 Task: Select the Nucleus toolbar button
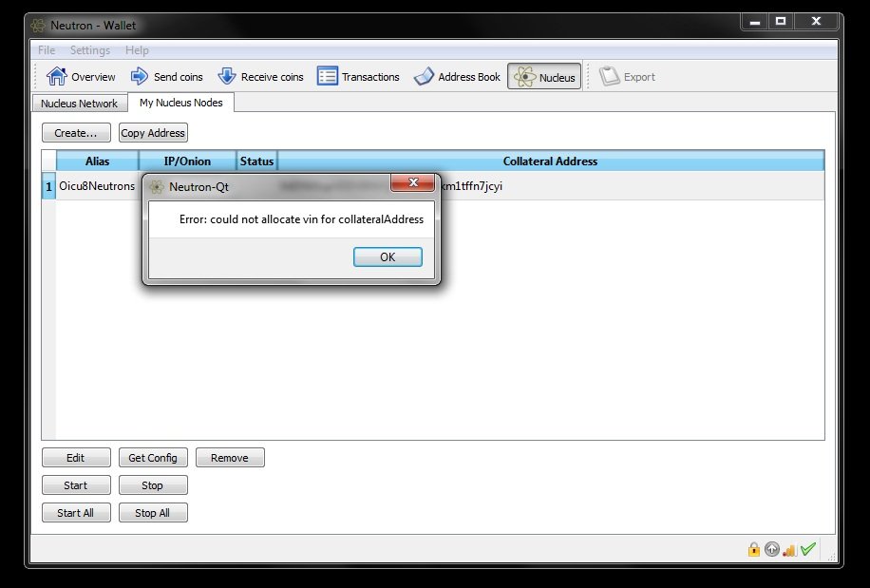(544, 77)
